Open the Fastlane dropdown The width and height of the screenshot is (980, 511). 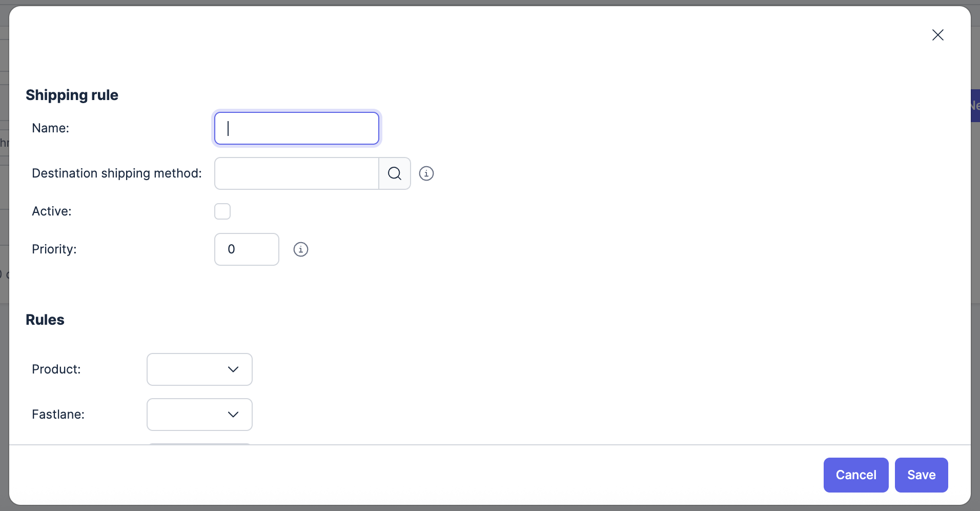click(199, 415)
